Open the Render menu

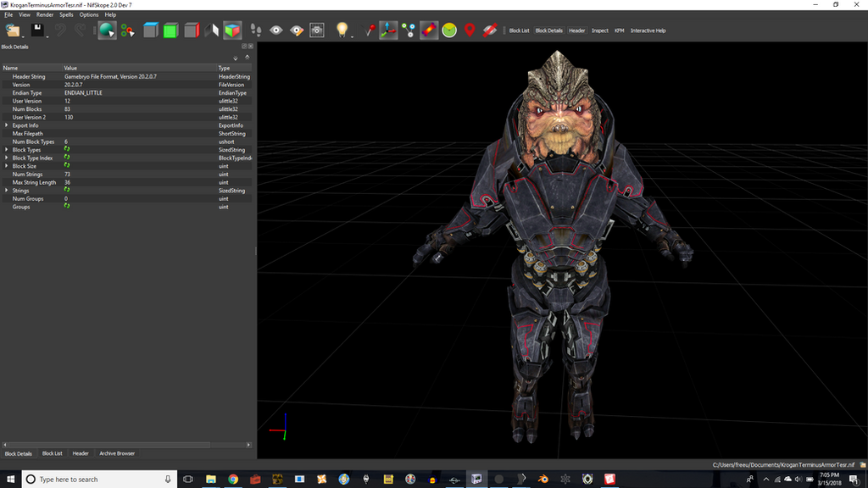45,15
